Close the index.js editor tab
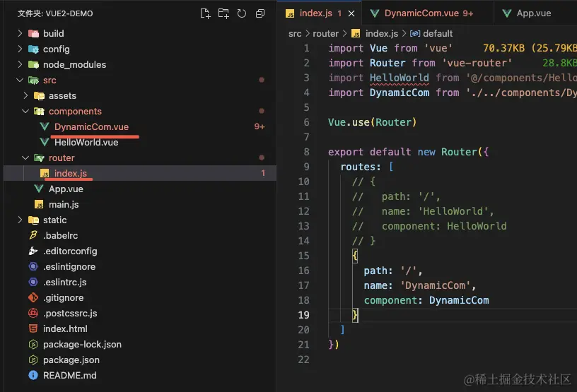 click(351, 13)
